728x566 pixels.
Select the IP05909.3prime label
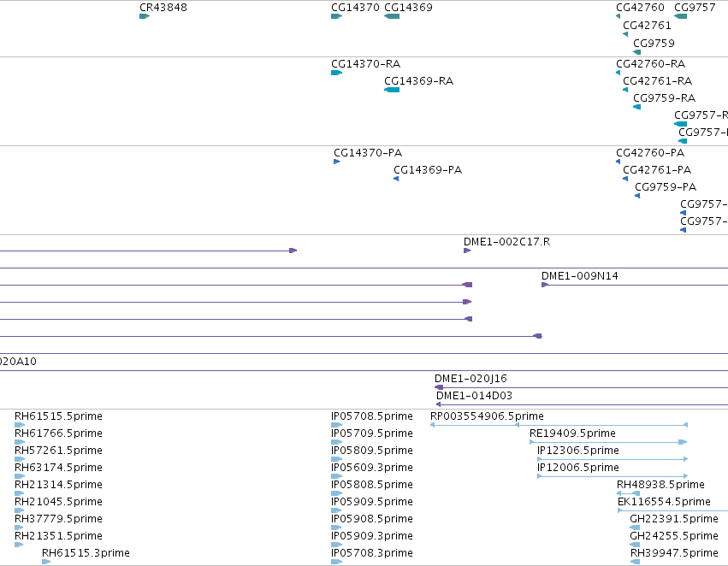372,536
